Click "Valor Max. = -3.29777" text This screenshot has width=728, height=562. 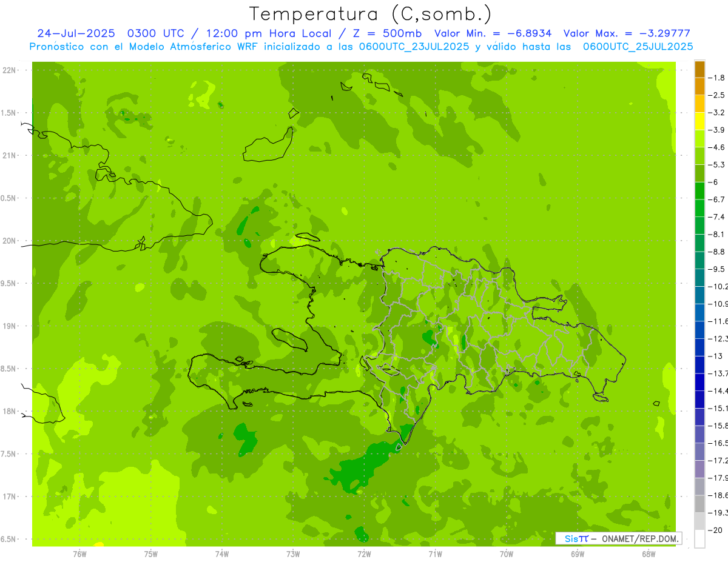click(627, 33)
